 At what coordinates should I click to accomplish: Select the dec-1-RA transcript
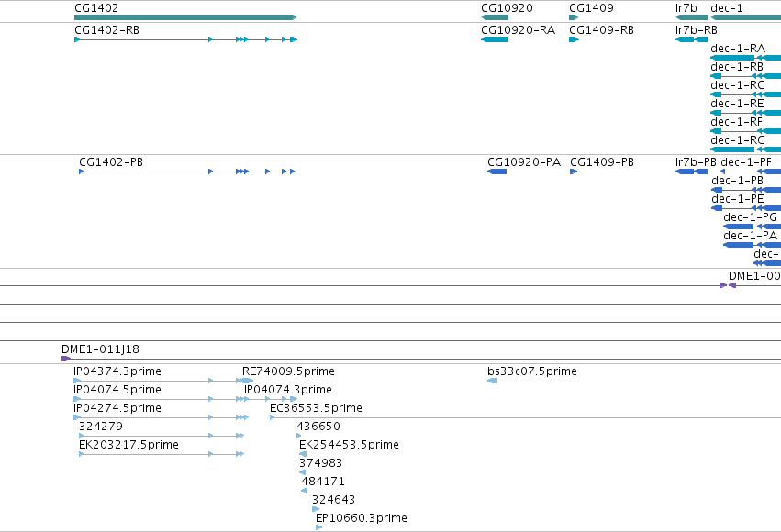point(745,58)
